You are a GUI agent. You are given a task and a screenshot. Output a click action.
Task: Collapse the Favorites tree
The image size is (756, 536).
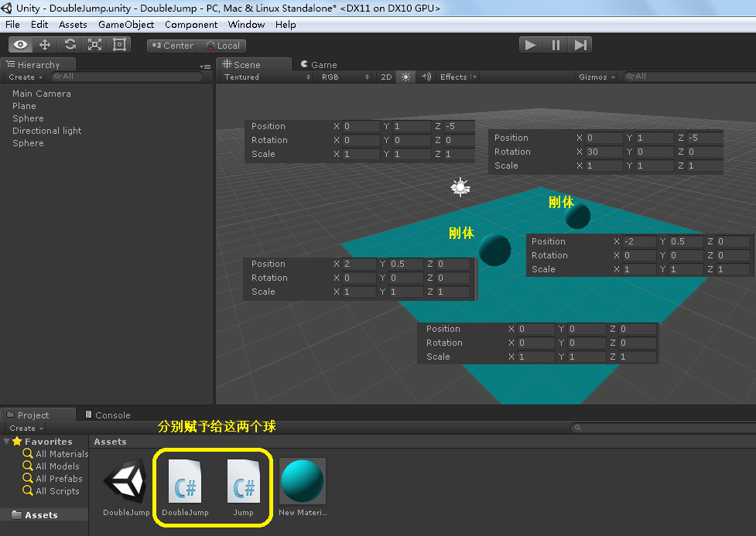[7, 442]
